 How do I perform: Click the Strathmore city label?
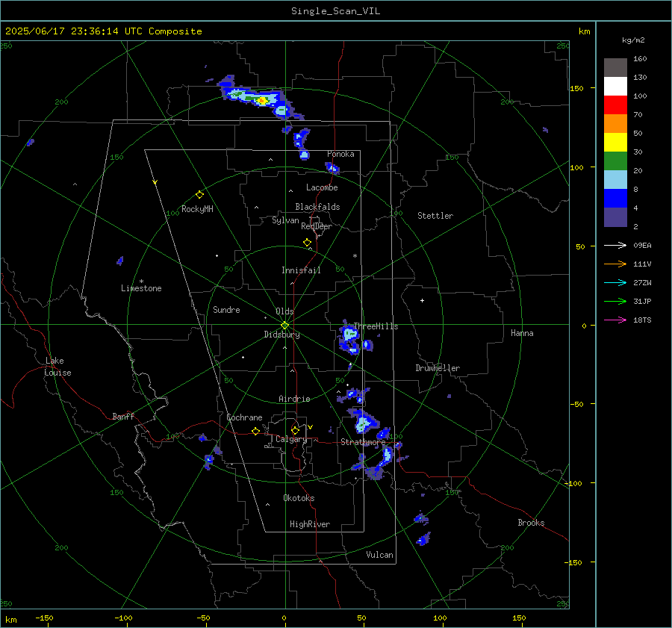click(363, 442)
